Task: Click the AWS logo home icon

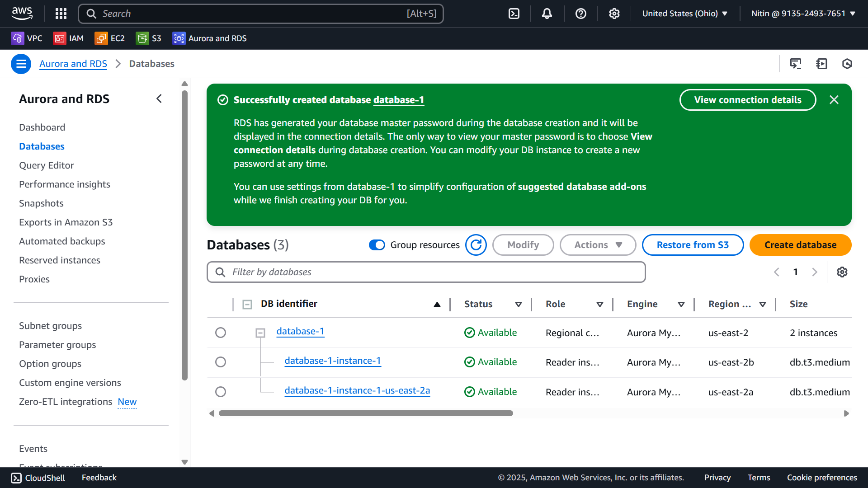Action: click(22, 14)
